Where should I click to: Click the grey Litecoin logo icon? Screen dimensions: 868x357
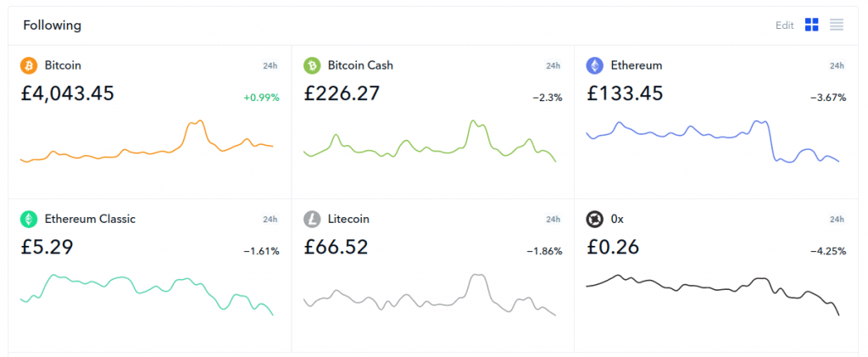point(312,219)
